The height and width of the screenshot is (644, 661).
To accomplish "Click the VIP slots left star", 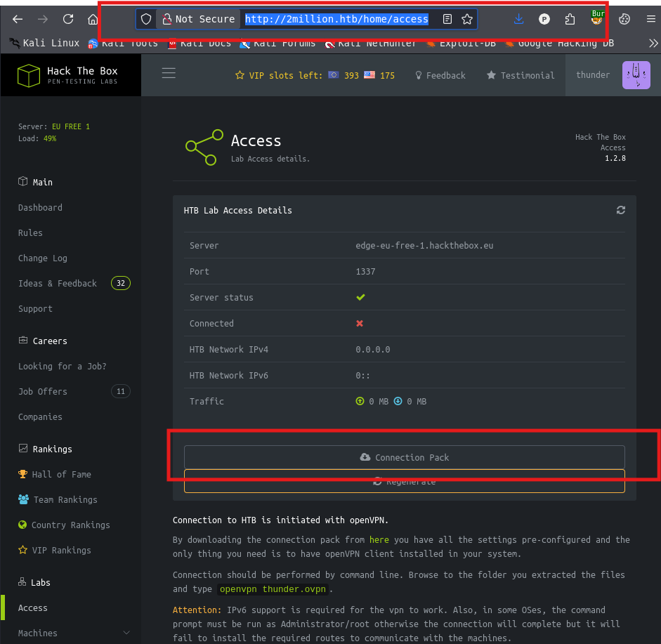I will point(240,75).
